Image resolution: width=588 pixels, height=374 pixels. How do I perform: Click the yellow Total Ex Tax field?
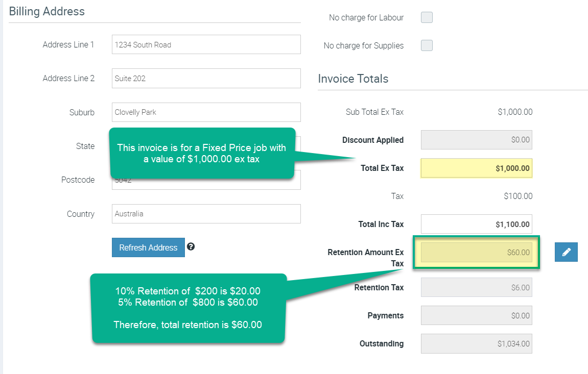pyautogui.click(x=476, y=168)
